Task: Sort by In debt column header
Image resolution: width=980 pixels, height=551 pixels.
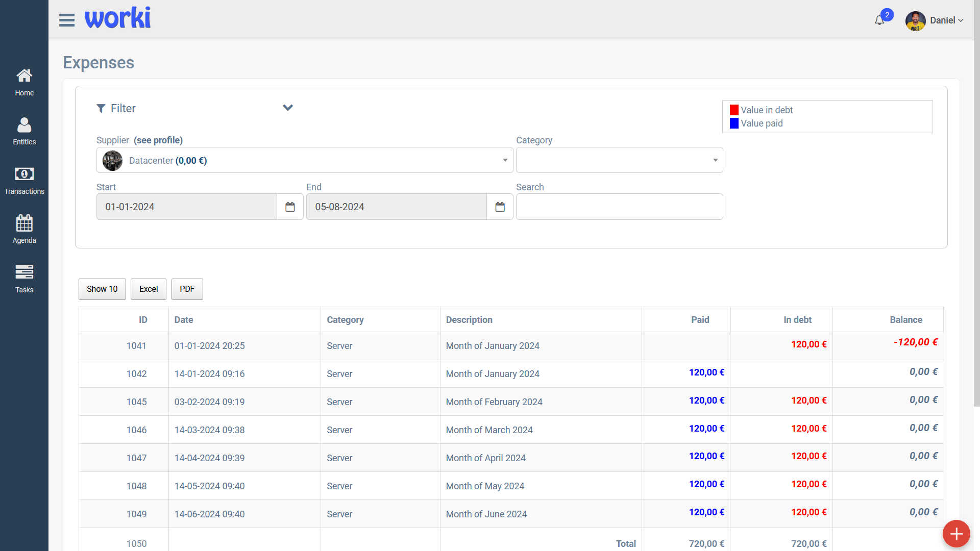Action: point(781,320)
